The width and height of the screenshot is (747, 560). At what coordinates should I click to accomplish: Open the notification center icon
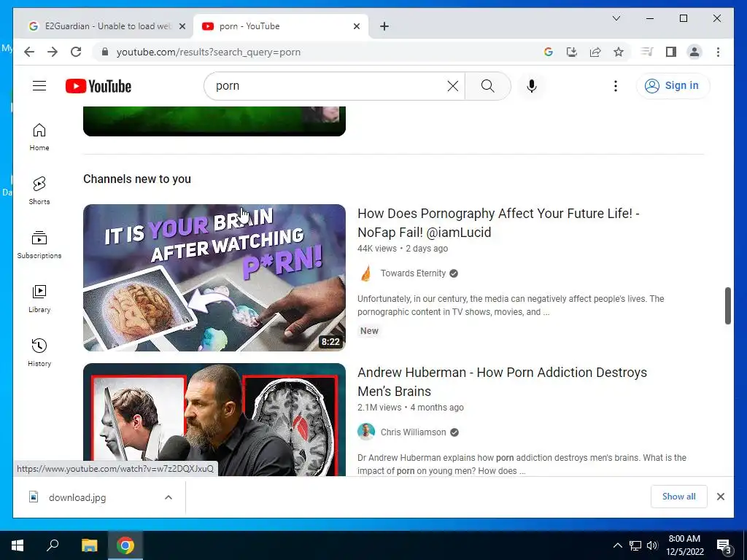pyautogui.click(x=724, y=545)
